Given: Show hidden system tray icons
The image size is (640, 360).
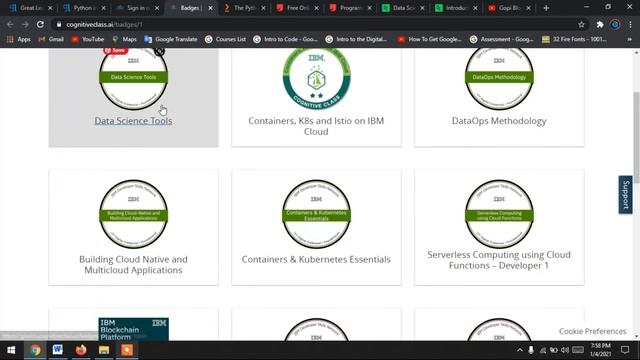Looking at the screenshot, I should [x=519, y=350].
